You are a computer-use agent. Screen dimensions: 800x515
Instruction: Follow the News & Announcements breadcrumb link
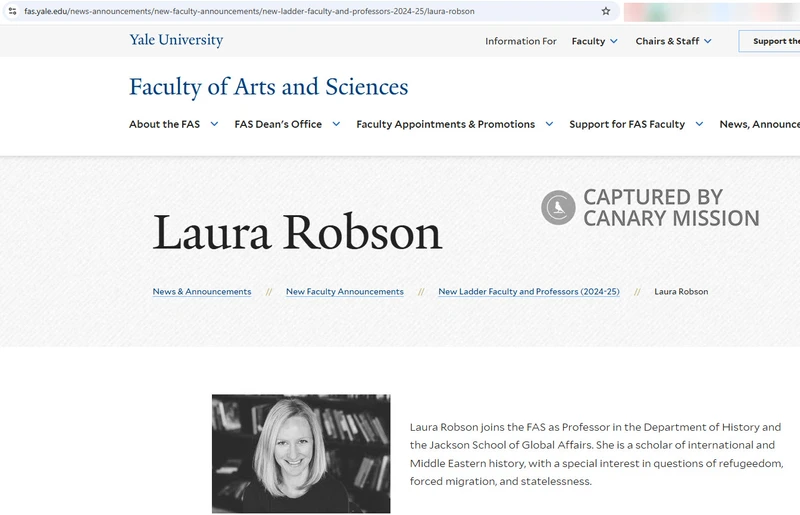click(202, 292)
